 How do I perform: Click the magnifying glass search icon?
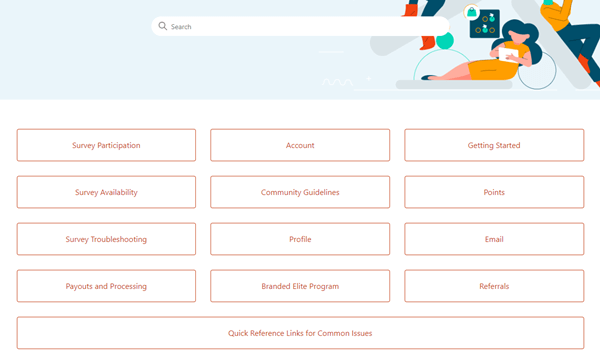click(x=163, y=26)
